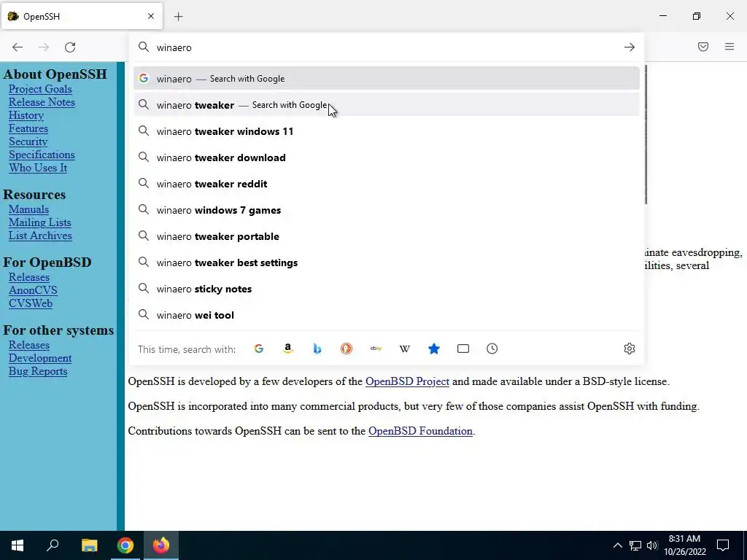The height and width of the screenshot is (560, 747).
Task: Switch to Chrome in the taskbar
Action: (x=125, y=545)
